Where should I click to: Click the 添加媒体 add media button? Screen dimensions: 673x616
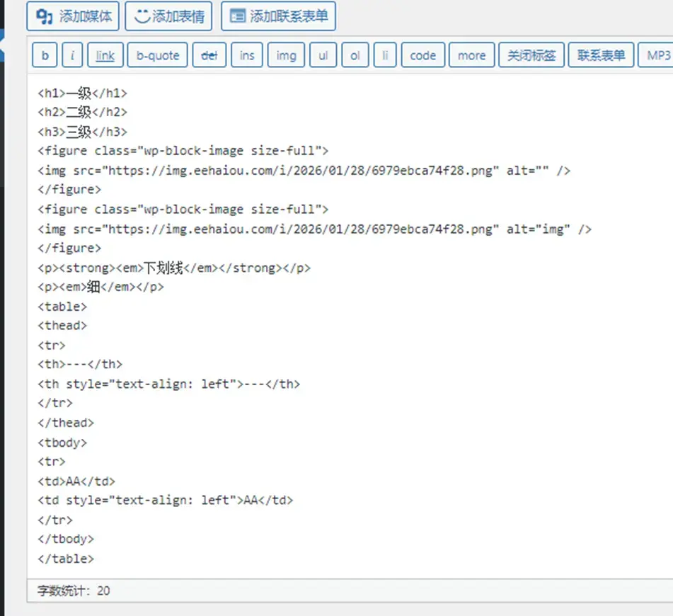click(x=73, y=16)
